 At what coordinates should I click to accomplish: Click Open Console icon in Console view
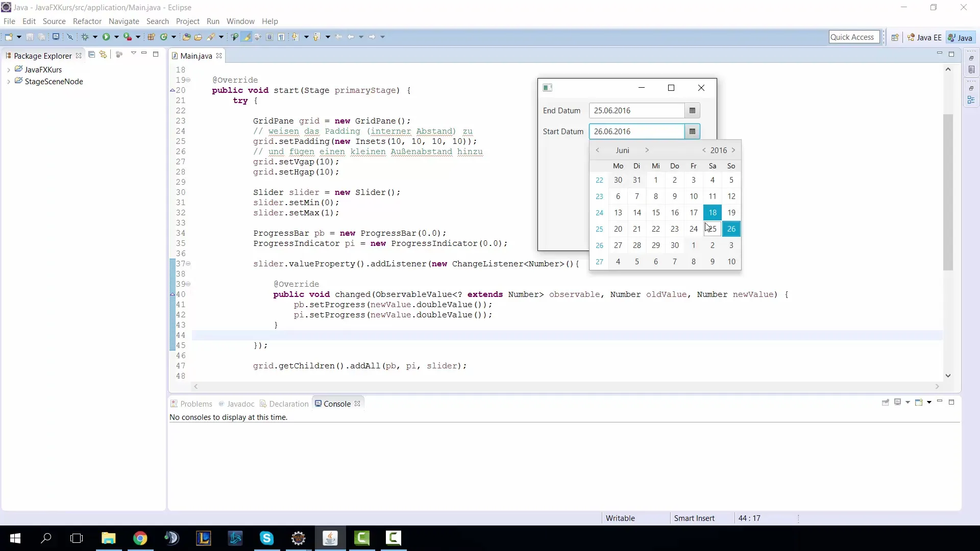(x=919, y=403)
